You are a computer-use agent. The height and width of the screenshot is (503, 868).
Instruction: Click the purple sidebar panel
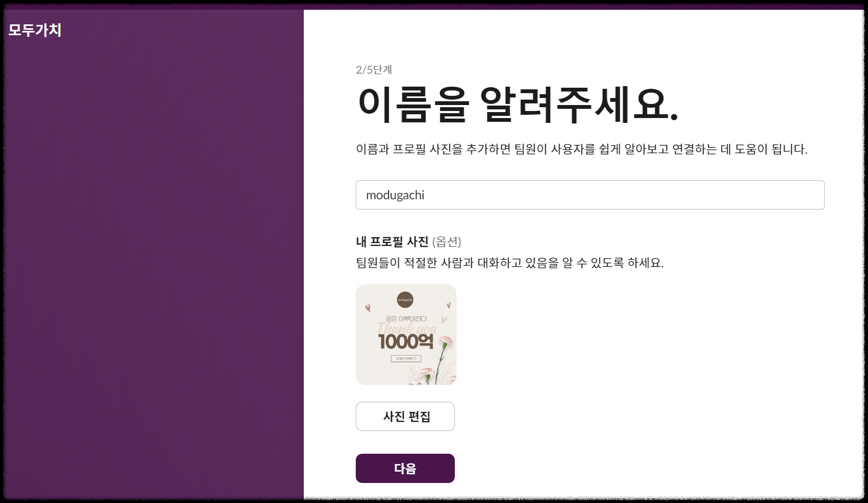click(x=152, y=252)
